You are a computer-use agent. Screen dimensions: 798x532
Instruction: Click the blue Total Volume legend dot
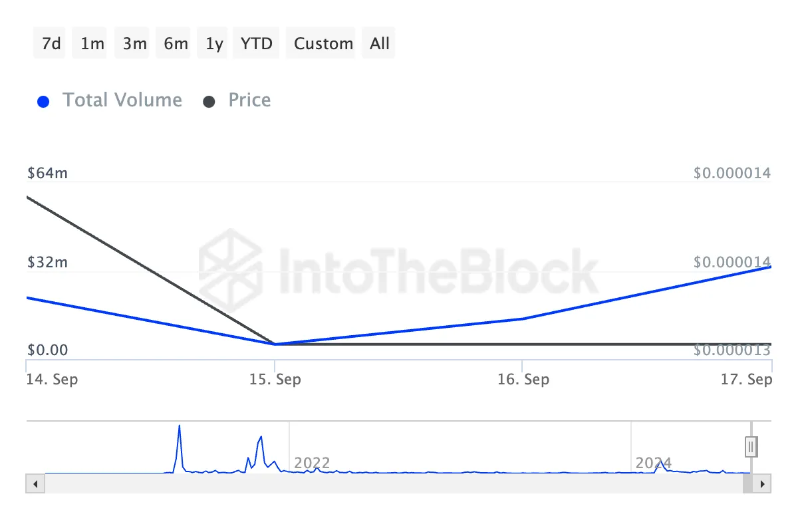44,102
